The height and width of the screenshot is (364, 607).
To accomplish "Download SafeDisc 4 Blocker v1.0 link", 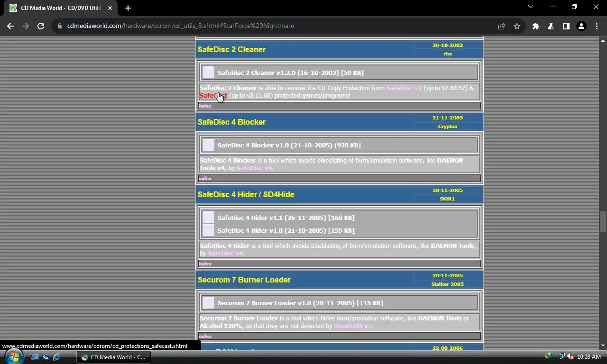I will (x=289, y=145).
